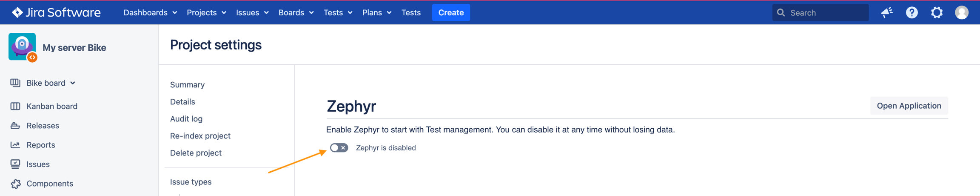This screenshot has width=980, height=196.
Task: Open the user profile avatar
Action: tap(962, 13)
